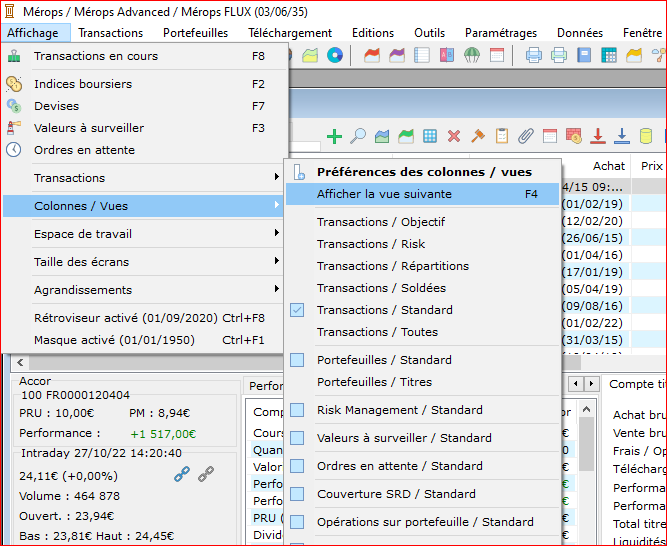Click the red download arrow icon
Screen dimensions: 667x546
coord(598,136)
